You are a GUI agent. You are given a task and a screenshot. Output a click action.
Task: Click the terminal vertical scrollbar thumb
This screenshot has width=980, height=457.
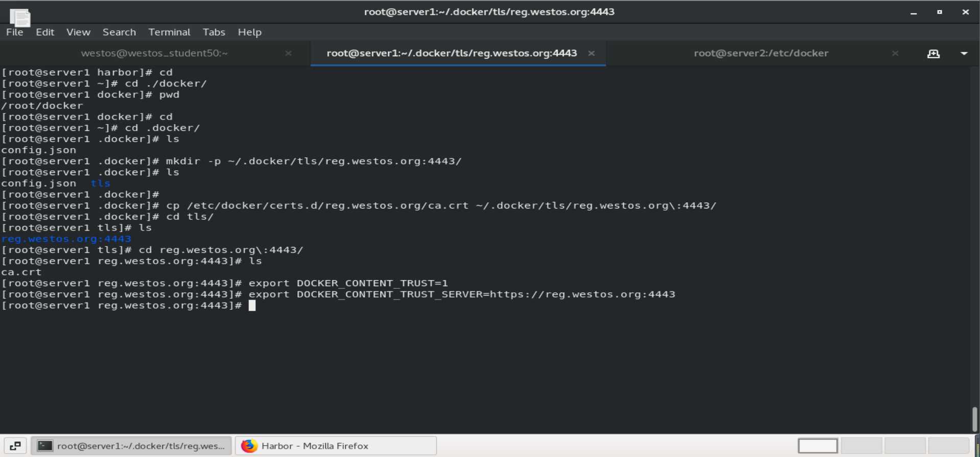[x=974, y=419]
